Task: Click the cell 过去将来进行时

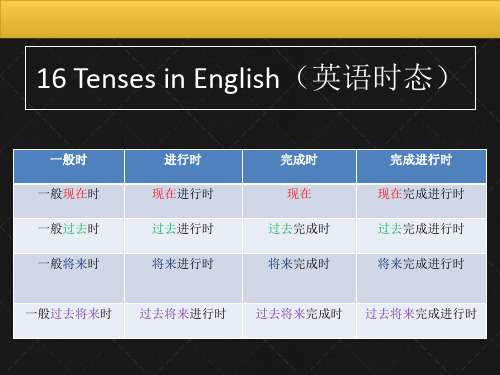Action: (x=183, y=321)
